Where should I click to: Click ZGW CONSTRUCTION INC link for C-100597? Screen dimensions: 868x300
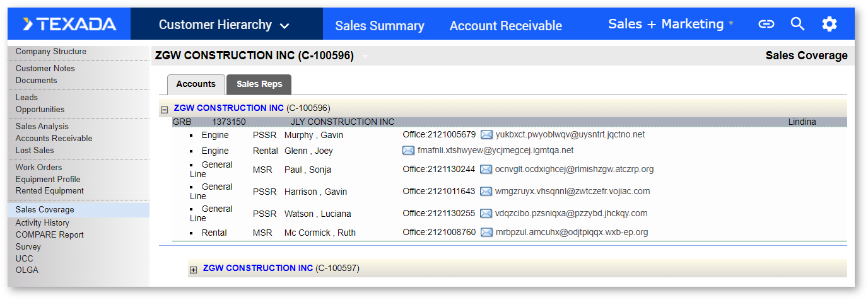click(x=258, y=268)
